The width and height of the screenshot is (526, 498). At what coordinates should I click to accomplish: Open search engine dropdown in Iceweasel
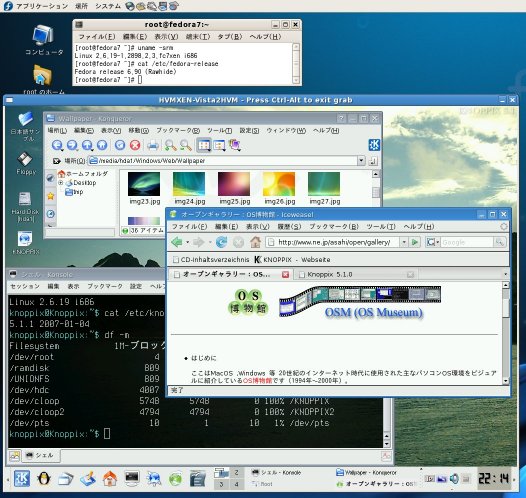[432, 242]
